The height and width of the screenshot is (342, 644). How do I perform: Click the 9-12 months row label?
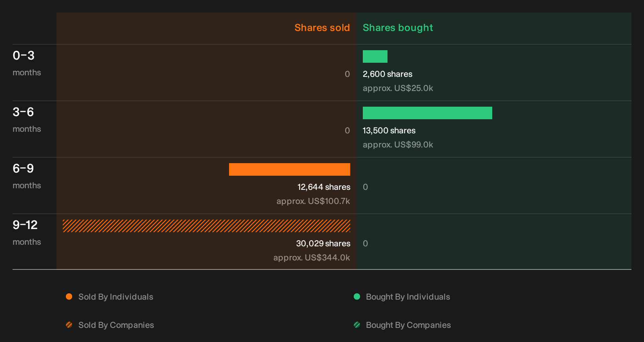[27, 233]
